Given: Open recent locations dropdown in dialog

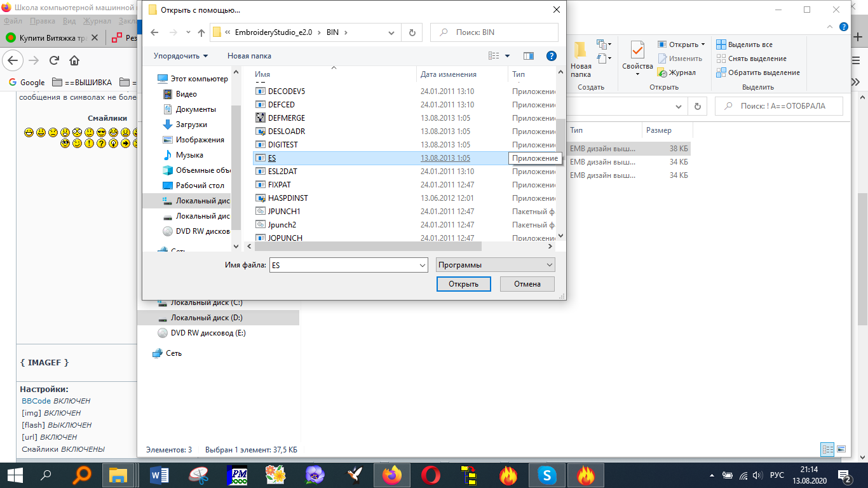Looking at the screenshot, I should pos(188,32).
